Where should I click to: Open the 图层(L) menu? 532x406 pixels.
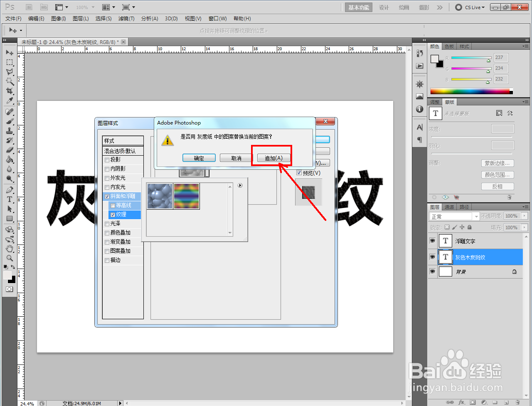click(81, 19)
